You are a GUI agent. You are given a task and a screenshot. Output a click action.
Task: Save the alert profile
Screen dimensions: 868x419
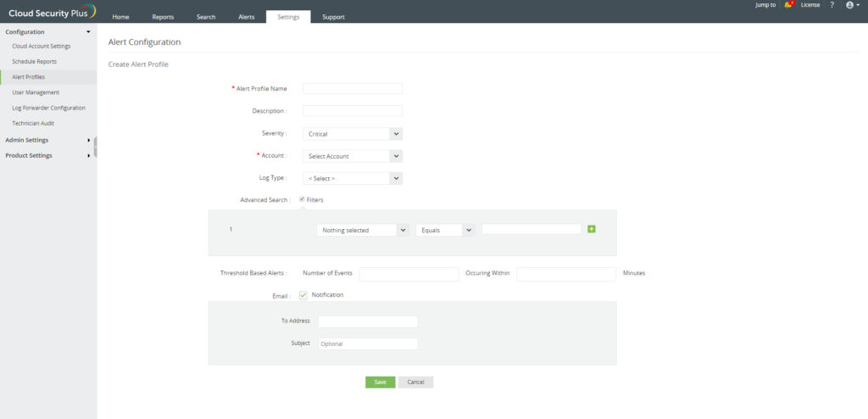coord(380,383)
